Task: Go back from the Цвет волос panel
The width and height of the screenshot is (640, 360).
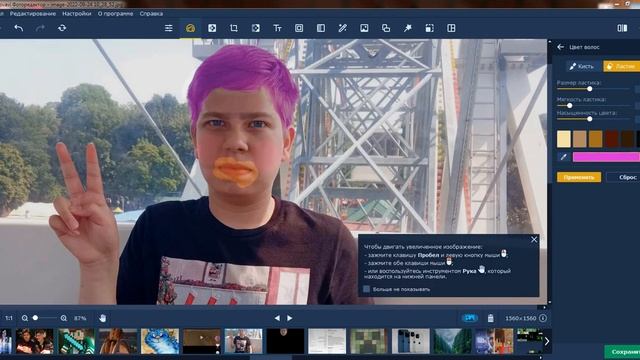Action: (560, 47)
